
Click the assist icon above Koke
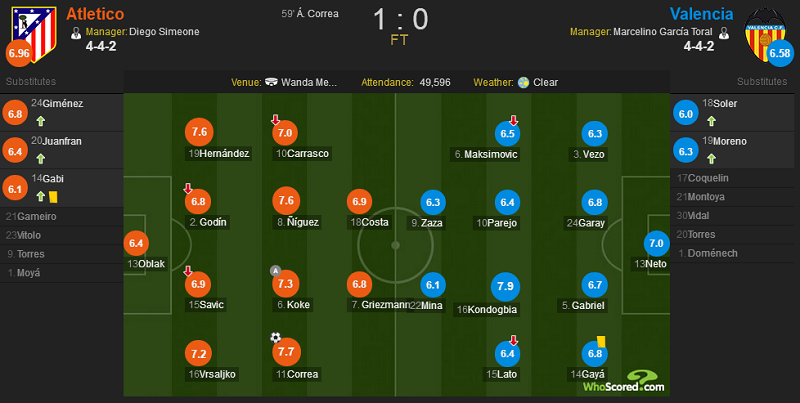coord(276,270)
